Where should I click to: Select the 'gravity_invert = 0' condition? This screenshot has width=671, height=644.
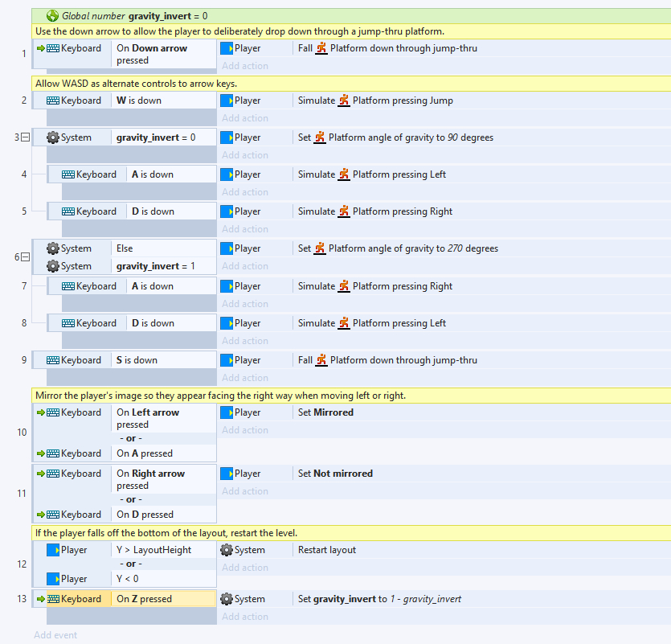click(125, 137)
